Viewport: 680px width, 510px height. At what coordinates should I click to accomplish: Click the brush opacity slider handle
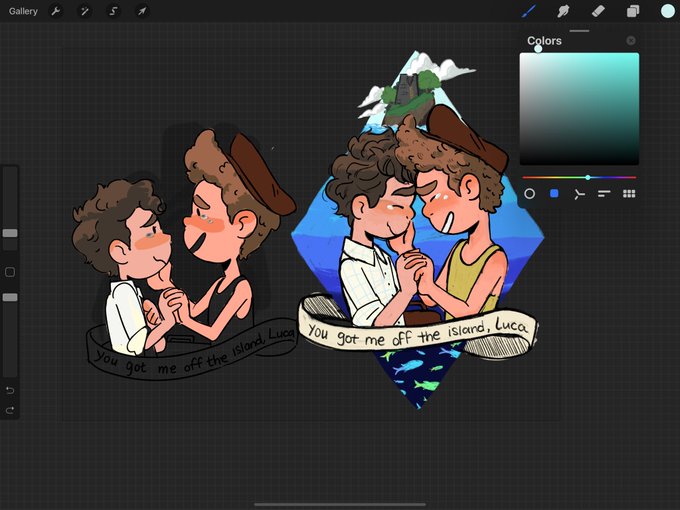[x=10, y=298]
